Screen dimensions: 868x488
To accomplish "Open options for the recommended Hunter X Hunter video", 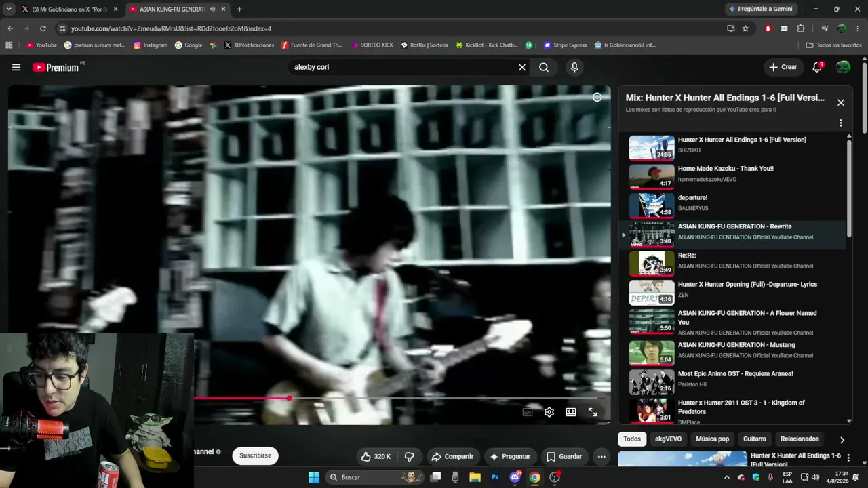I will (848, 458).
